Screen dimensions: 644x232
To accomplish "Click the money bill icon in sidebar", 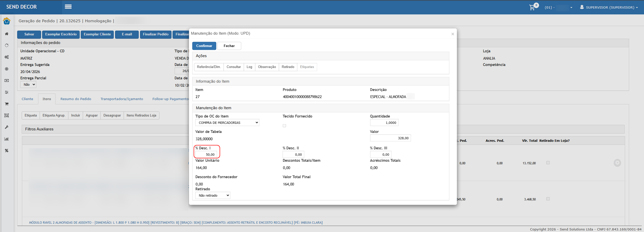I will point(7,81).
